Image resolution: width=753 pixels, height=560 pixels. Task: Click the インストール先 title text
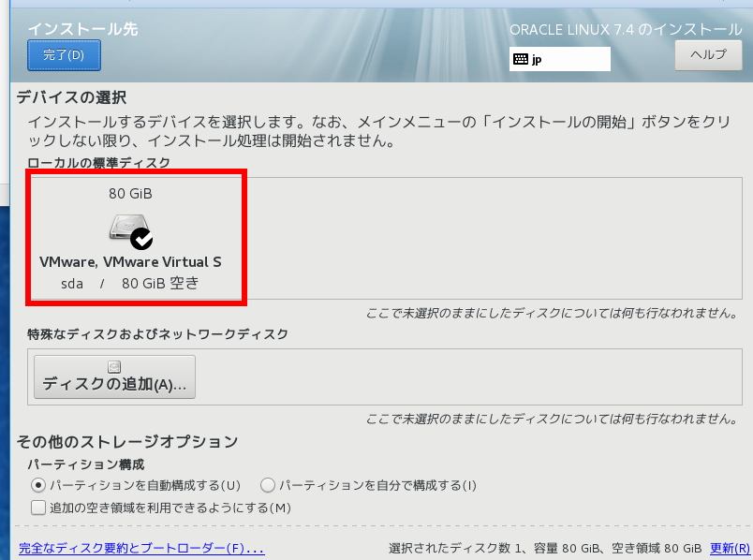(x=83, y=29)
